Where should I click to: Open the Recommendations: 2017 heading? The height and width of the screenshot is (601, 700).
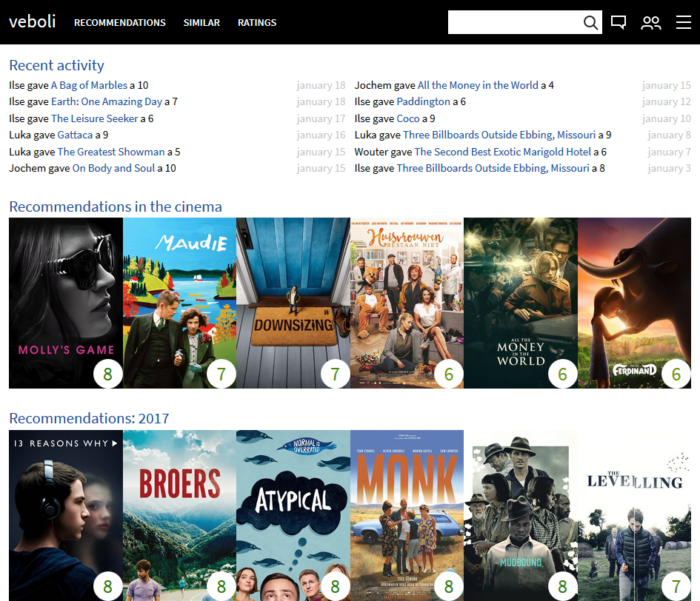[90, 418]
